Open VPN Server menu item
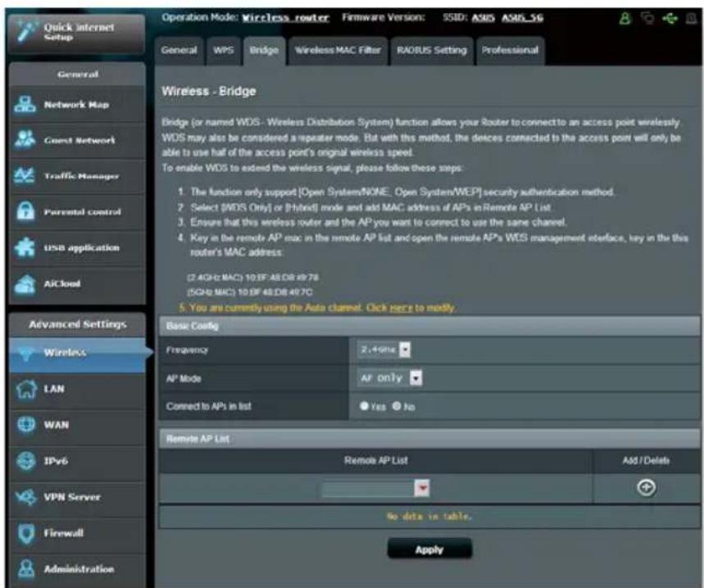Image resolution: width=704 pixels, height=588 pixels. [77, 497]
